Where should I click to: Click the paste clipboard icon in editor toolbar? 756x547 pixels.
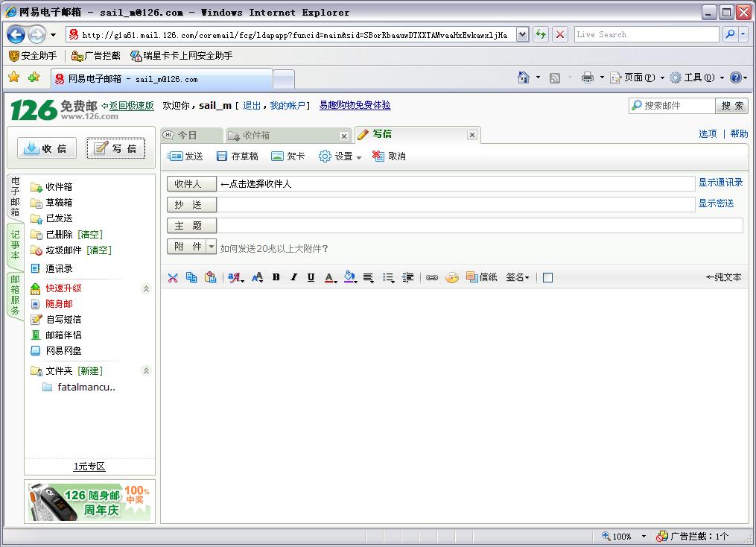210,277
